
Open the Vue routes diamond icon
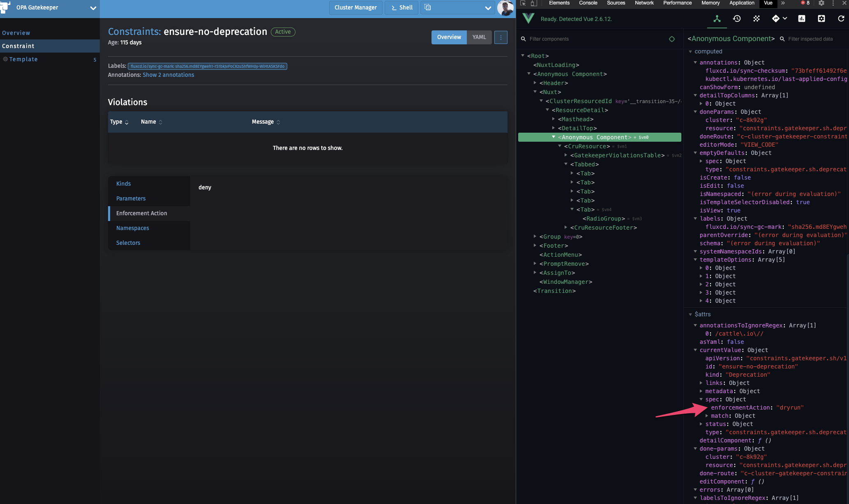[776, 19]
